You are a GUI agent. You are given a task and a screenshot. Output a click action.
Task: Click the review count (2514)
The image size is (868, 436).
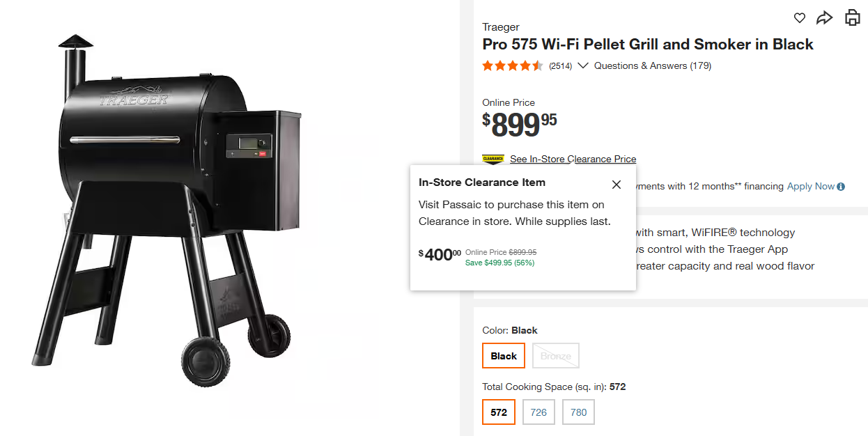click(560, 66)
